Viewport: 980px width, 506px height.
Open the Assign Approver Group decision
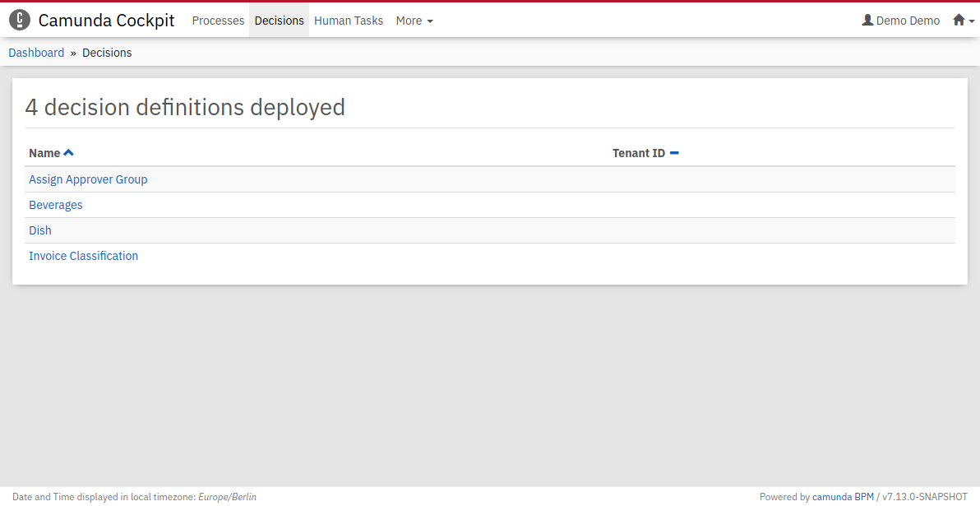pyautogui.click(x=88, y=179)
